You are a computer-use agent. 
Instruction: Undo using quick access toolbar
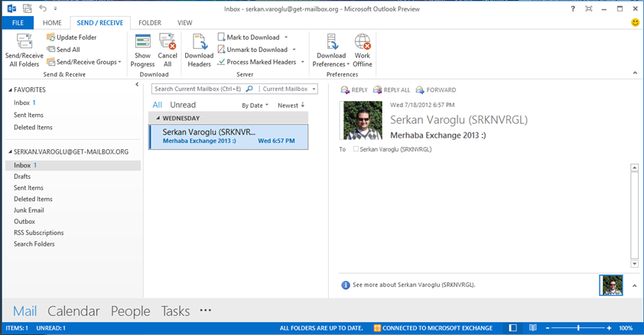coord(43,8)
